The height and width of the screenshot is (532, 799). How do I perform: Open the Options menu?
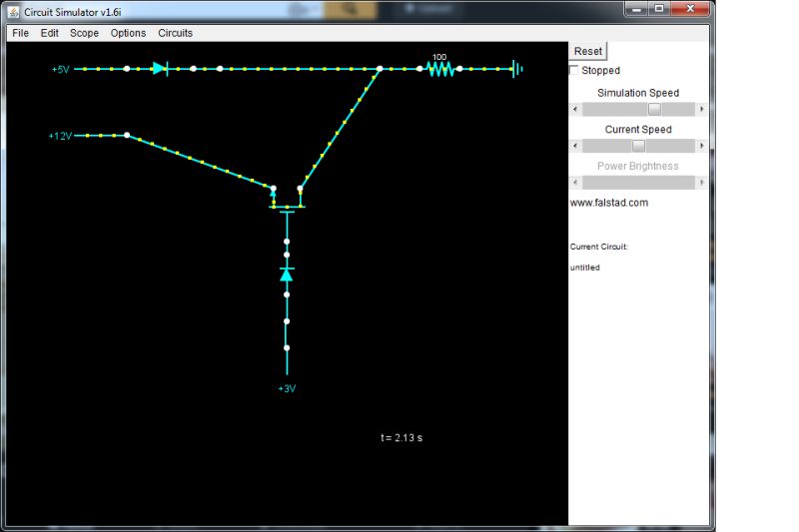[x=128, y=33]
